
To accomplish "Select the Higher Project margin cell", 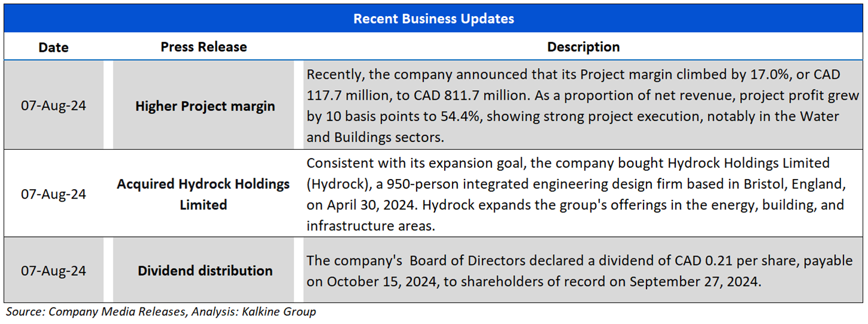I will coord(205,106).
